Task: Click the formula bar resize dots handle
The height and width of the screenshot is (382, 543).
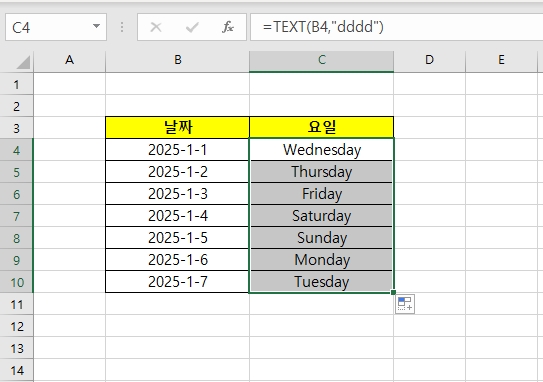Action: coord(122,27)
